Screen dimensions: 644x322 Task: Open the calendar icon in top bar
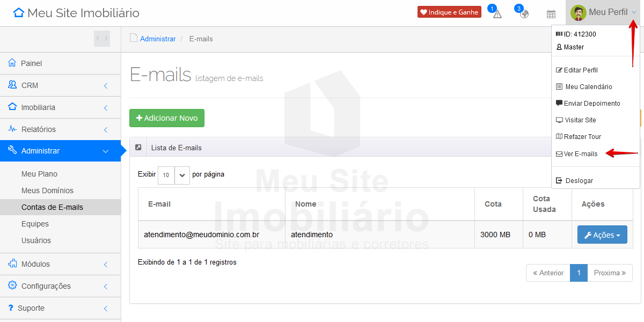[551, 14]
